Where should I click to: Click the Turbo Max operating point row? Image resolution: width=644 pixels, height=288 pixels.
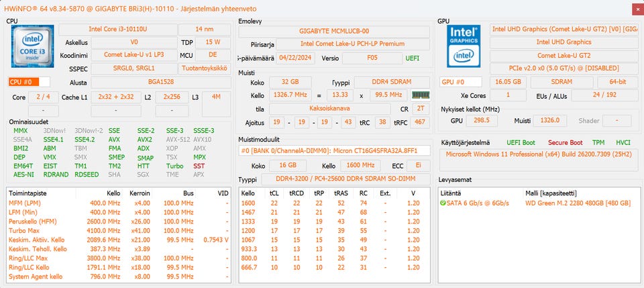119,230
